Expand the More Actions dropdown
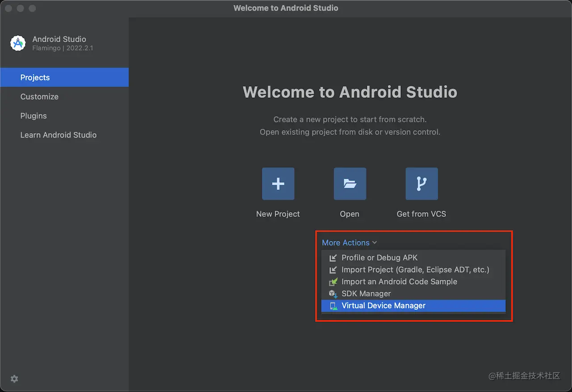The width and height of the screenshot is (572, 392). pos(349,243)
